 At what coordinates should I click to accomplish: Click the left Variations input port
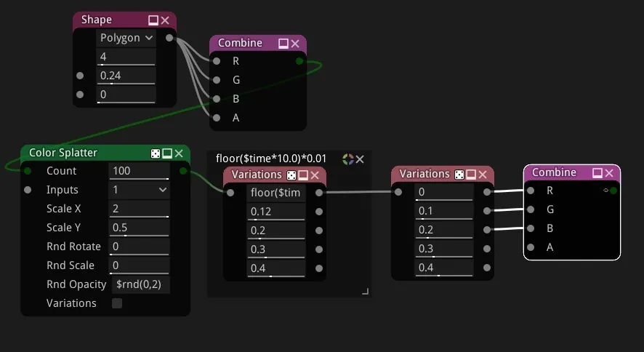231,193
